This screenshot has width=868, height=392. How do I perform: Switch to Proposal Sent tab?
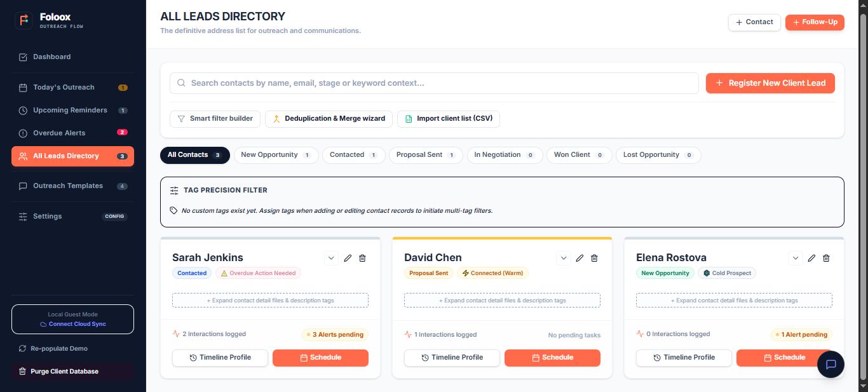tap(426, 155)
